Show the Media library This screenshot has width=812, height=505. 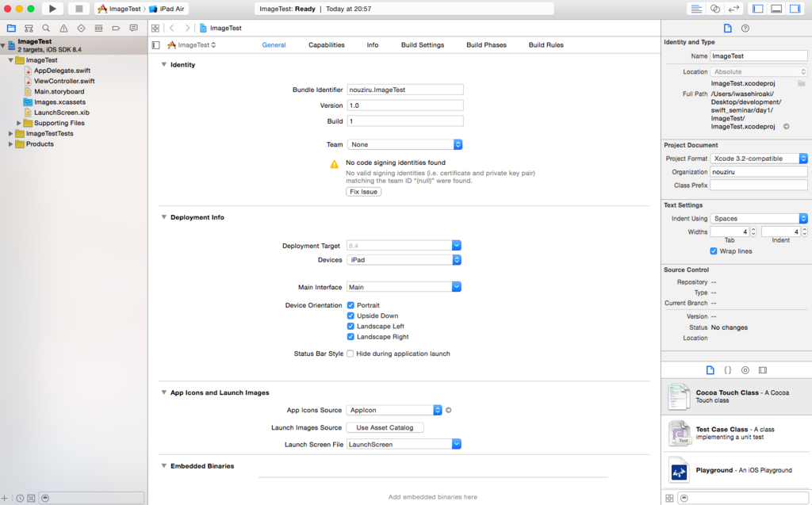(x=763, y=369)
